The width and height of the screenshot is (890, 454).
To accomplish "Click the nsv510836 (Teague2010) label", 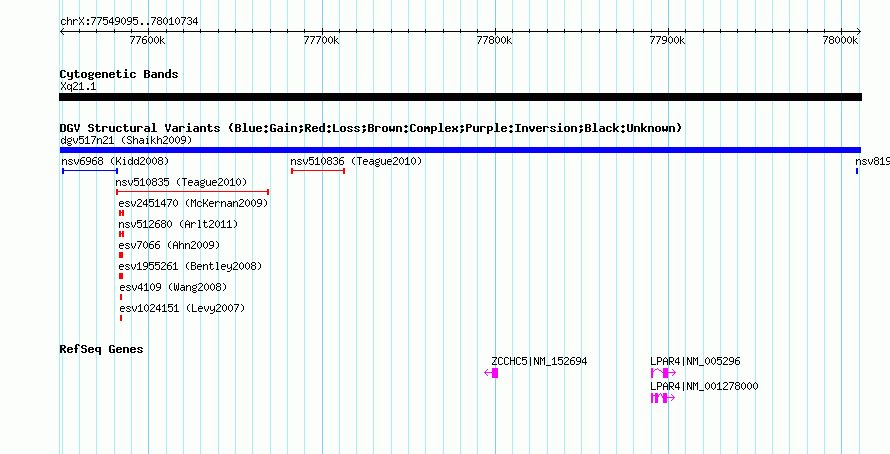I will [x=356, y=161].
